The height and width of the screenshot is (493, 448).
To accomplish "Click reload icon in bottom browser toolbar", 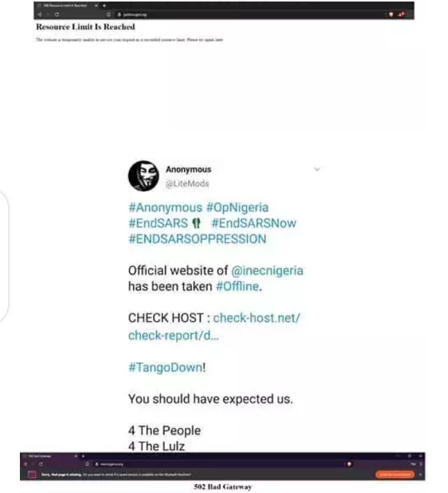I will pyautogui.click(x=41, y=464).
